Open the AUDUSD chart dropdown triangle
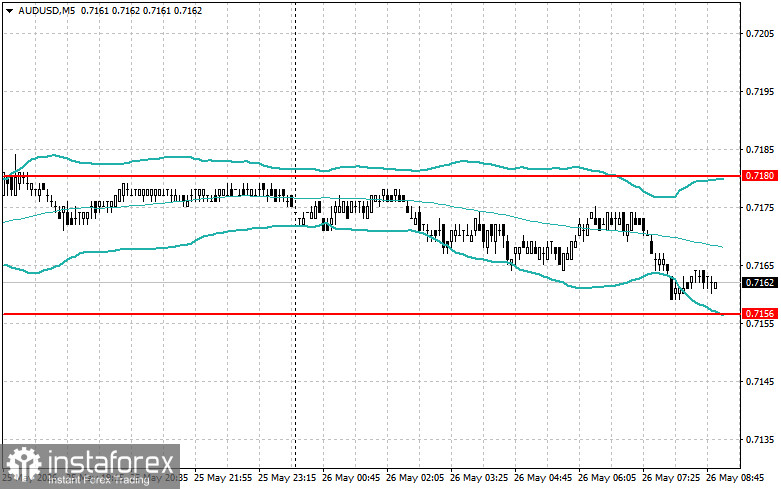781x489 pixels. click(9, 10)
